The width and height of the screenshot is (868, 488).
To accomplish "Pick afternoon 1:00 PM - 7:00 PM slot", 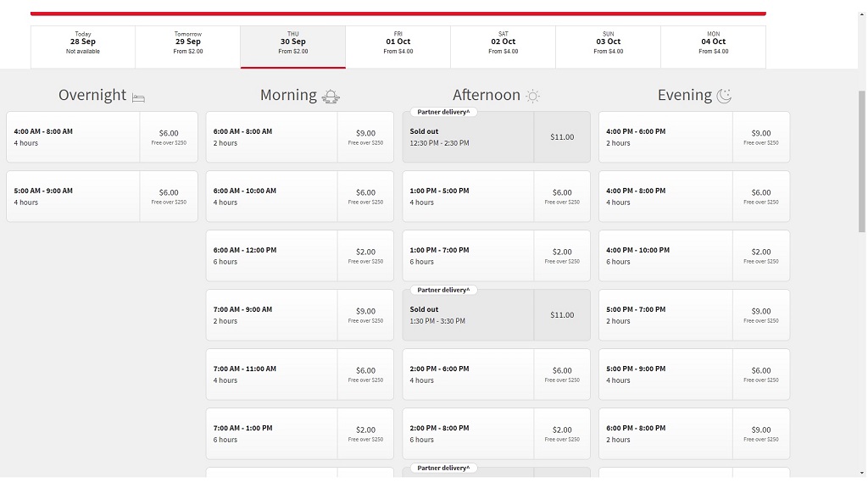I will pyautogui.click(x=496, y=256).
